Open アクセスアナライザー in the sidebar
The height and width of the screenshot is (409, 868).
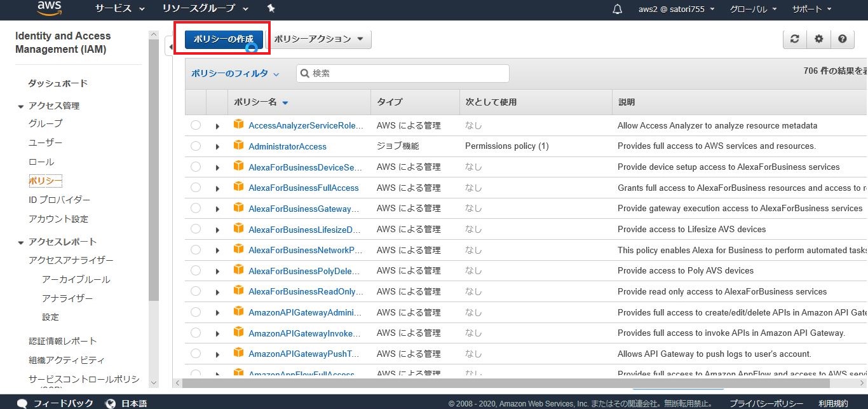pos(71,260)
